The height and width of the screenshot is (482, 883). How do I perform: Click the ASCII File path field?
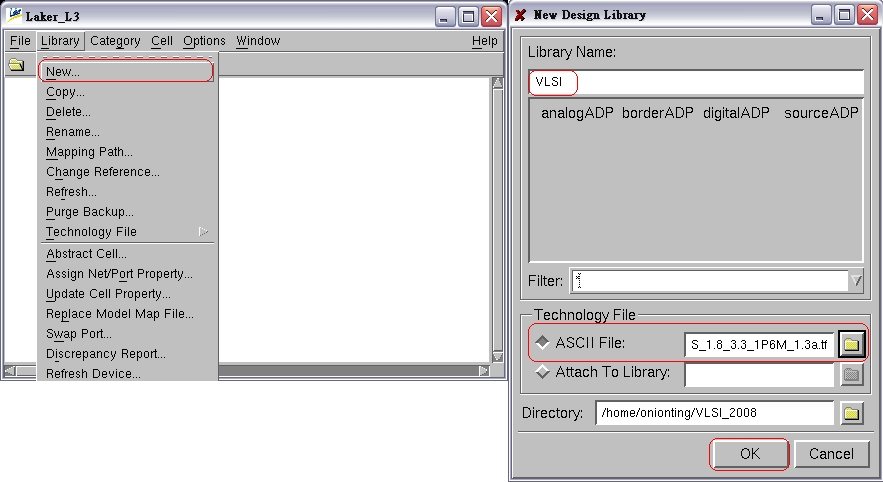click(759, 344)
